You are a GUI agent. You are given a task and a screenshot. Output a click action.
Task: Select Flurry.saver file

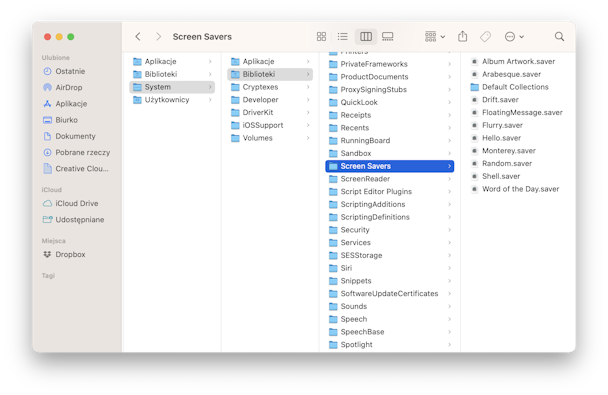click(x=497, y=126)
